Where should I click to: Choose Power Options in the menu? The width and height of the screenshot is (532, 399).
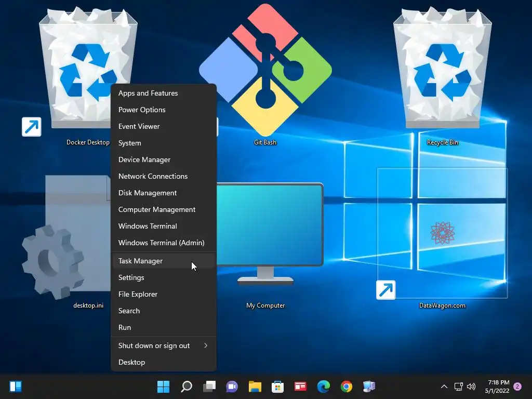pyautogui.click(x=164, y=110)
